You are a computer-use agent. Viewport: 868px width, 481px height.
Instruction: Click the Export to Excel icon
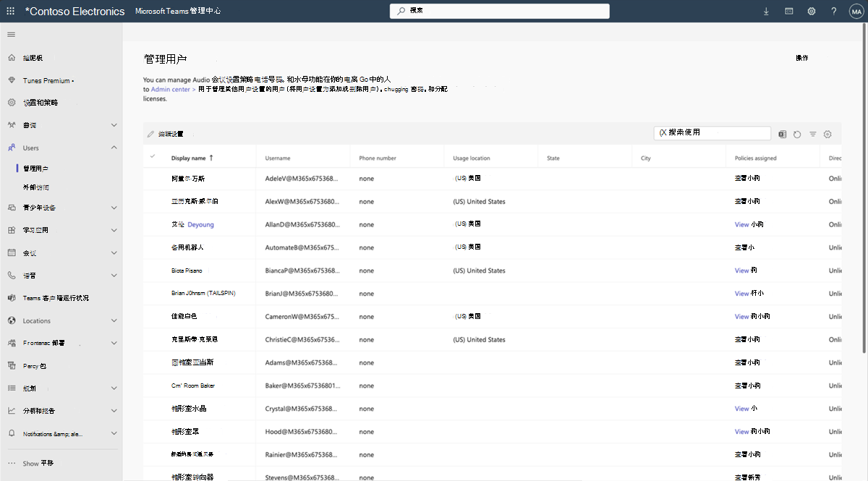click(782, 134)
